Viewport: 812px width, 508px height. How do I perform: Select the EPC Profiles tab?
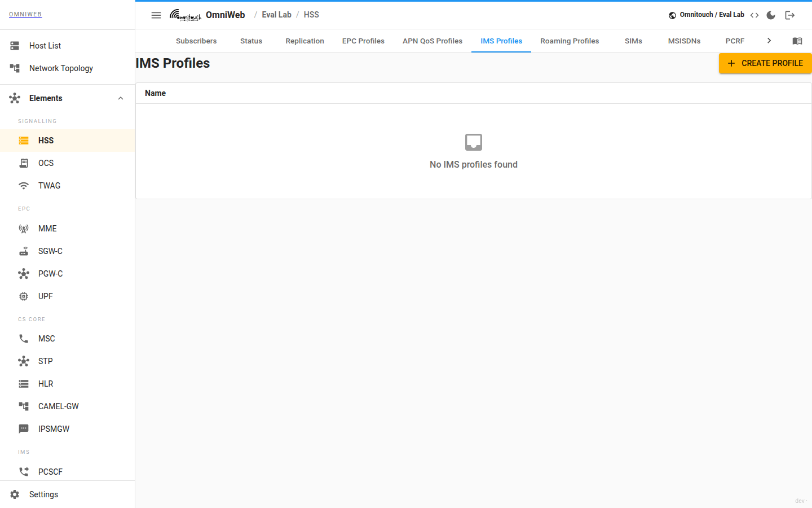(363, 41)
